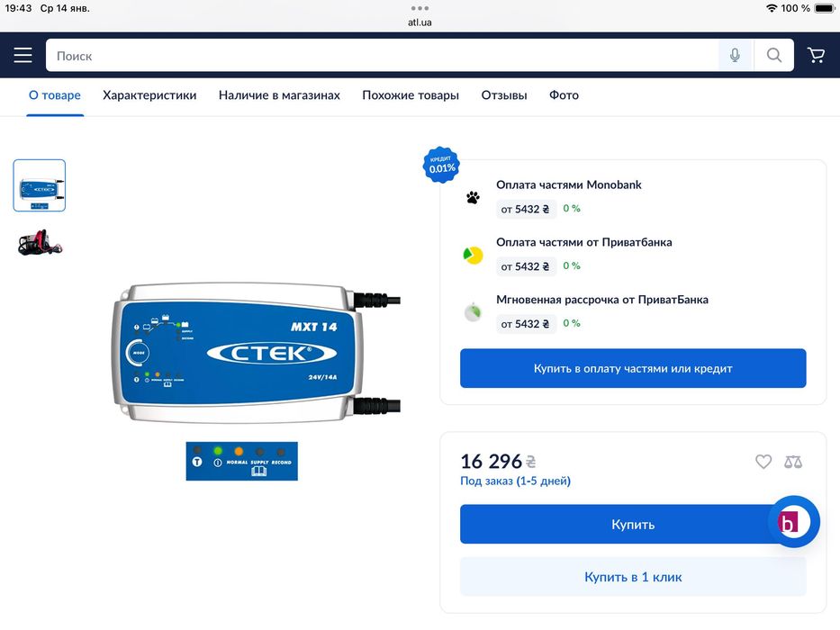Select Оплата частями Monobank option
The height and width of the screenshot is (630, 840).
[x=568, y=184]
